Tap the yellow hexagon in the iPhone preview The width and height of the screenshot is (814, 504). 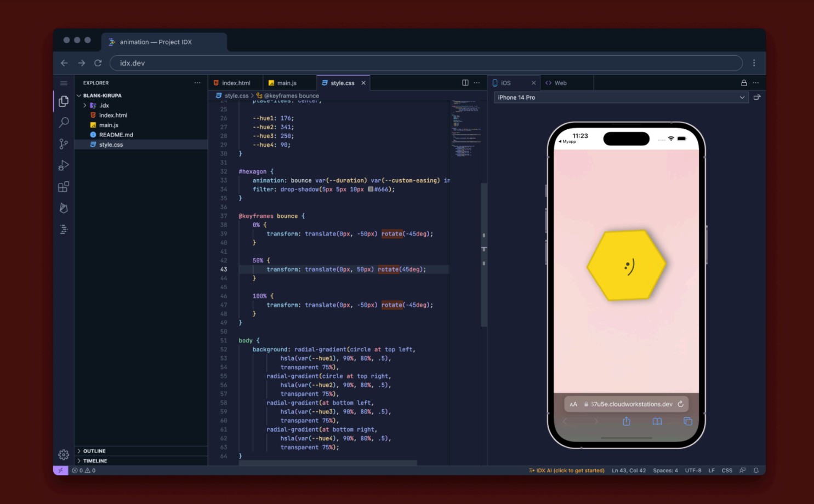click(627, 265)
